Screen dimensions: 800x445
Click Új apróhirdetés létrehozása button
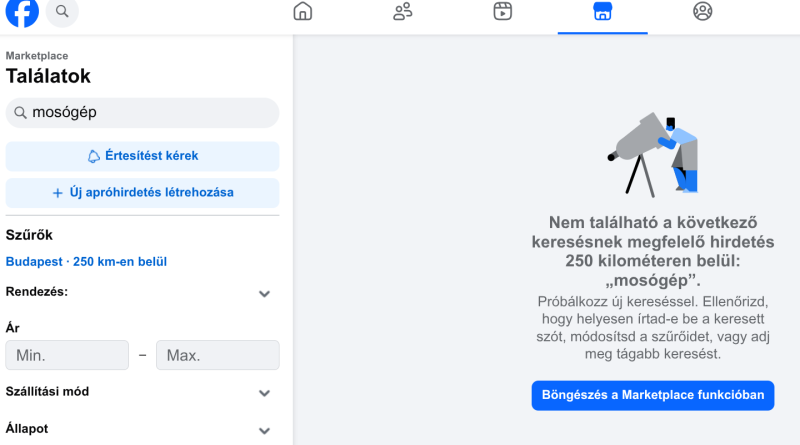pos(142,193)
